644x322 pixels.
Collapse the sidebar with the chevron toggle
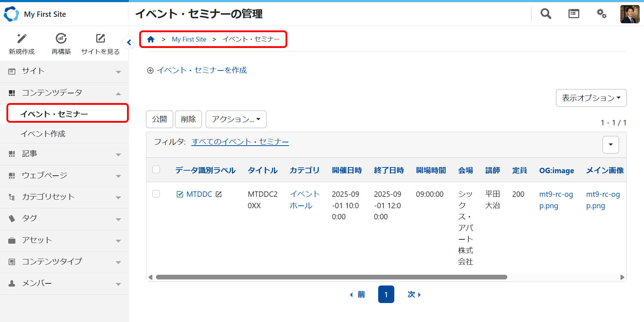click(x=129, y=43)
